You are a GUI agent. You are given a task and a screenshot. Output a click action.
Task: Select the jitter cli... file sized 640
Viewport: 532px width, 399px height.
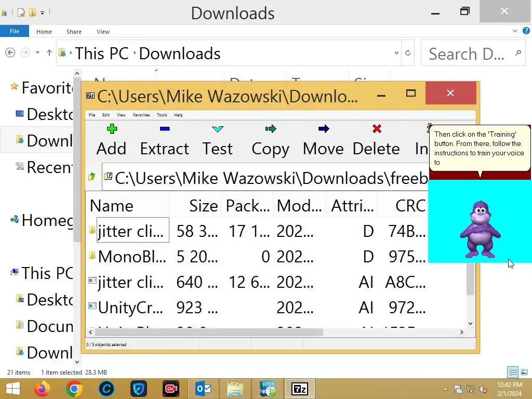[257, 282]
